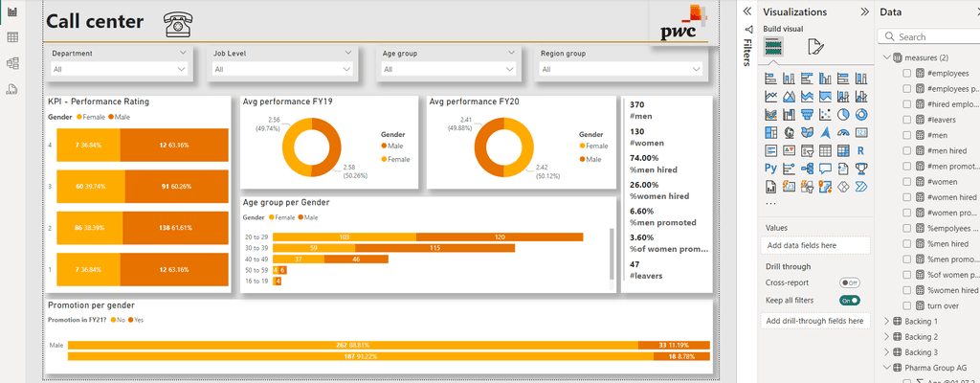980x383 pixels.
Task: Select the Stacked bar chart visual
Action: (x=770, y=79)
